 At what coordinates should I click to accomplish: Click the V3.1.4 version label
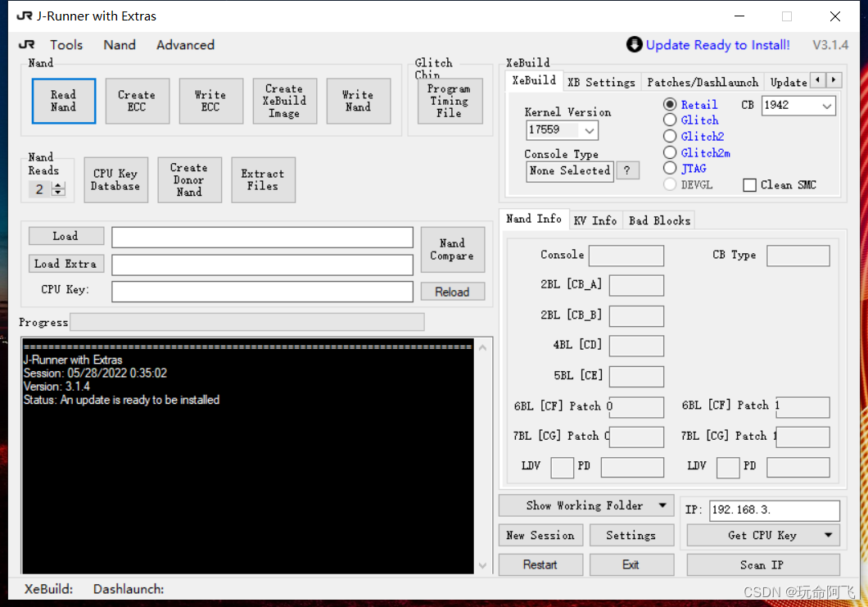(x=830, y=45)
